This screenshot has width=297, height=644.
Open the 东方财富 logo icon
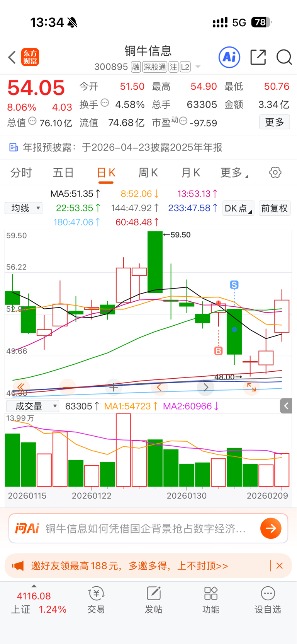tap(30, 57)
